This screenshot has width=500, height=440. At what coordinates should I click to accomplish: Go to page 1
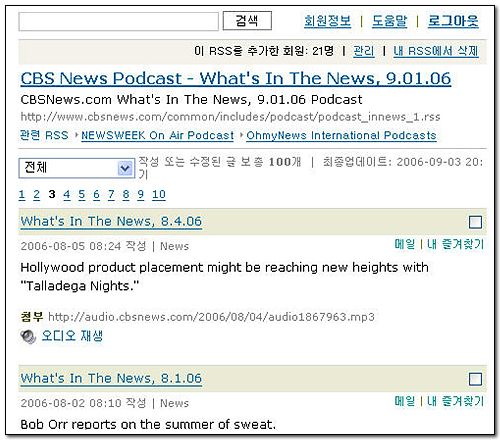coord(22,194)
